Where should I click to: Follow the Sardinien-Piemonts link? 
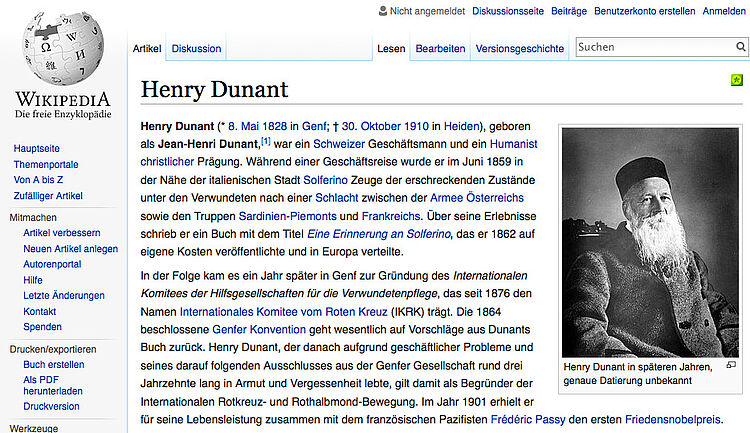pos(287,216)
